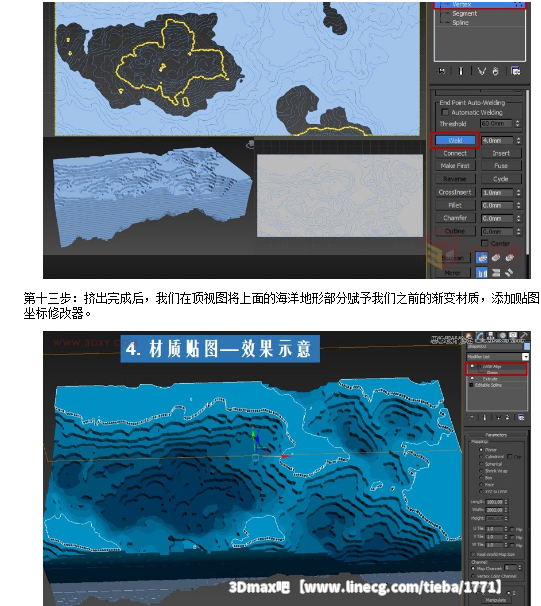Adjust the Length value spinner
The width and height of the screenshot is (541, 606).
[506, 502]
